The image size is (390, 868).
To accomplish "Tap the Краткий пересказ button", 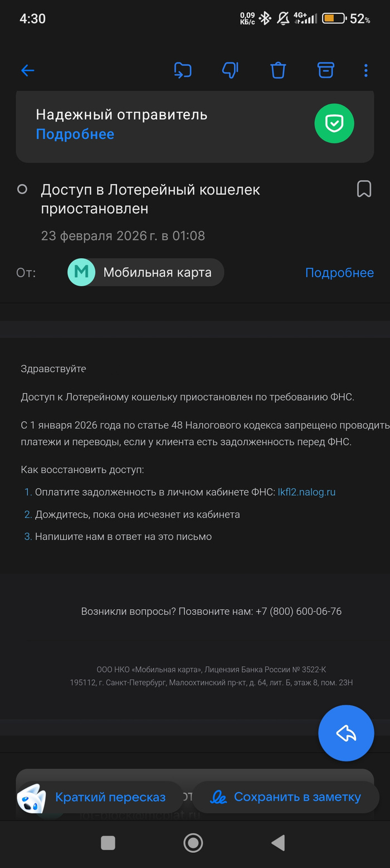I will [100, 797].
